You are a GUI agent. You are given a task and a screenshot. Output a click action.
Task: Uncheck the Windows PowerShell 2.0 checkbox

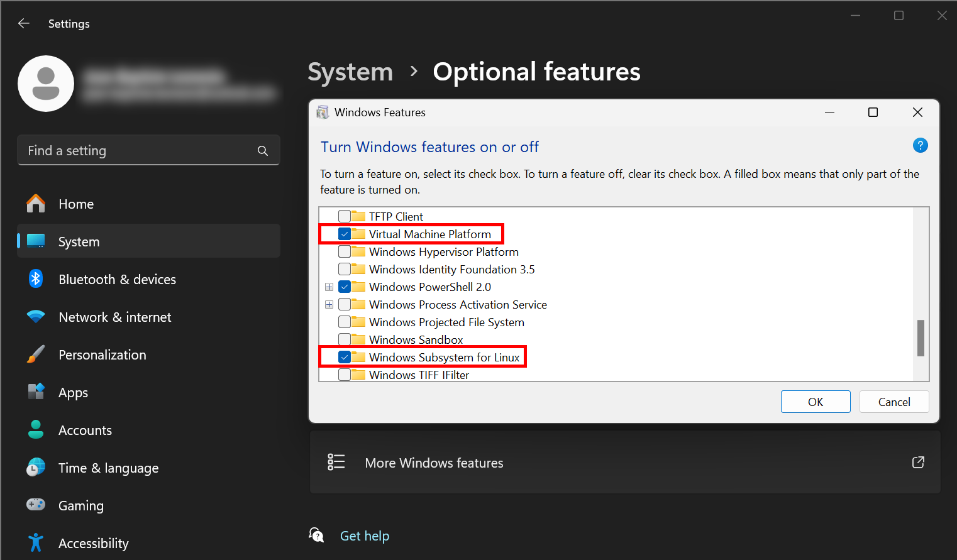pyautogui.click(x=345, y=287)
